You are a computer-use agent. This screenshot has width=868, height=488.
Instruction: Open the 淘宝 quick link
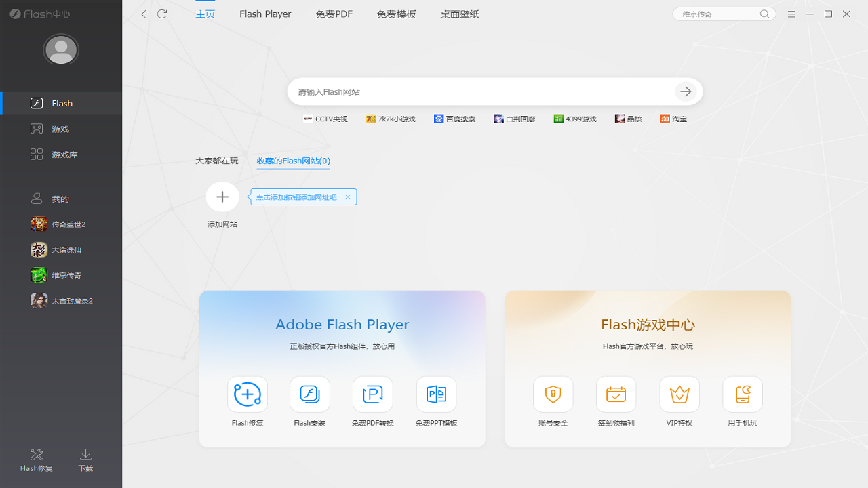(x=673, y=119)
